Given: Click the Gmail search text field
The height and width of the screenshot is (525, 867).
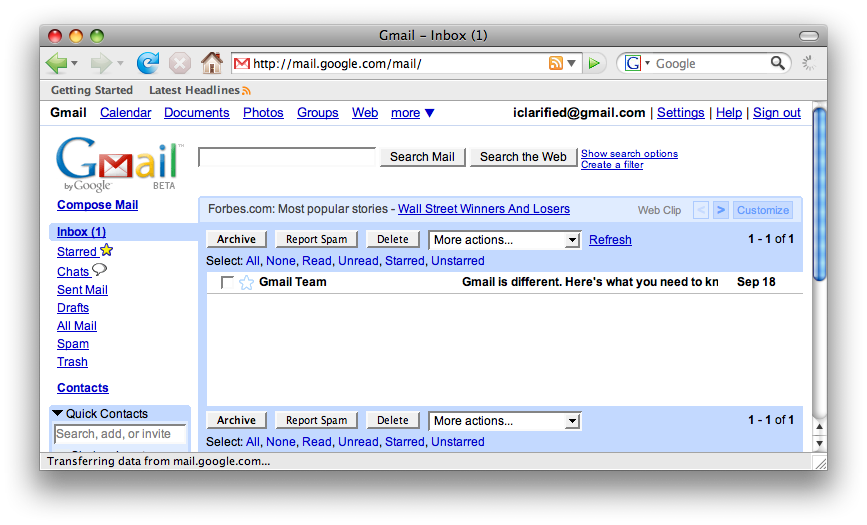Looking at the screenshot, I should 287,157.
